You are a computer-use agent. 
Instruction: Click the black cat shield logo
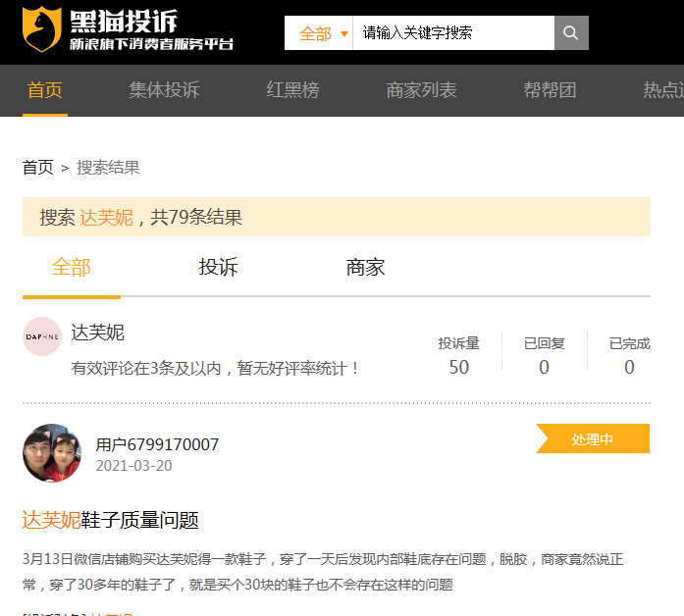click(x=41, y=29)
